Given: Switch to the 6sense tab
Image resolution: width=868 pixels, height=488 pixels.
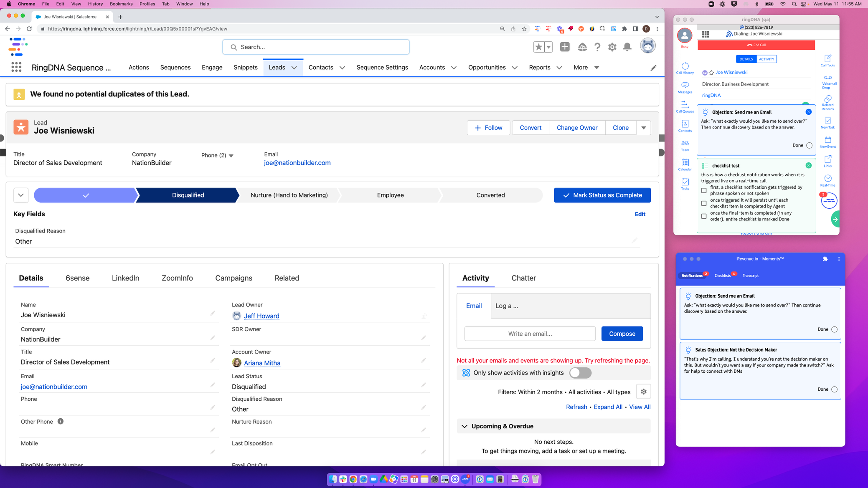Looking at the screenshot, I should coord(77,278).
